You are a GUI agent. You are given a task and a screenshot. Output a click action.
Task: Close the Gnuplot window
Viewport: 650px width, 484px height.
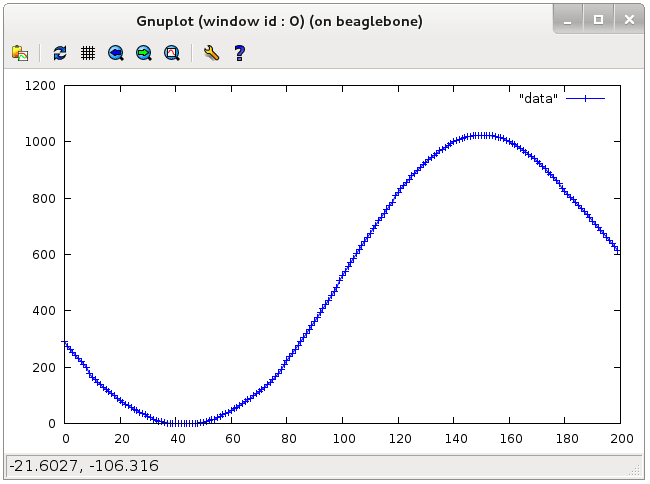click(629, 19)
